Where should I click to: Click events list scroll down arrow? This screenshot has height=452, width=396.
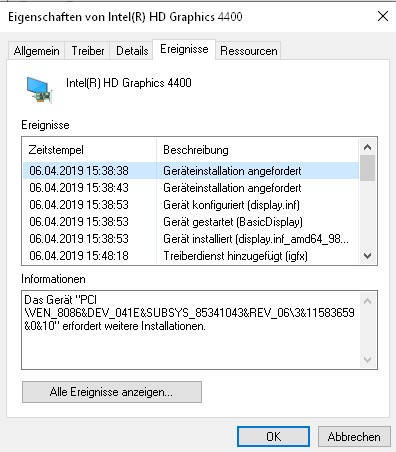(368, 256)
